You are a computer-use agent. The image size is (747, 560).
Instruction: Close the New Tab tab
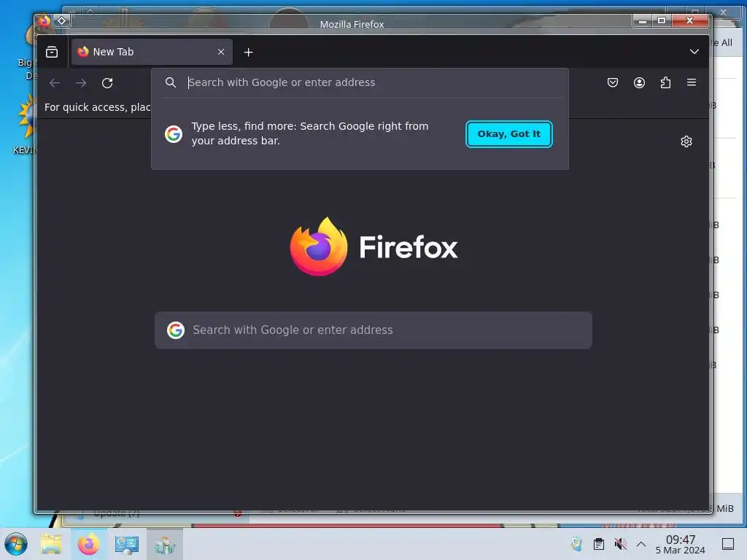click(221, 52)
